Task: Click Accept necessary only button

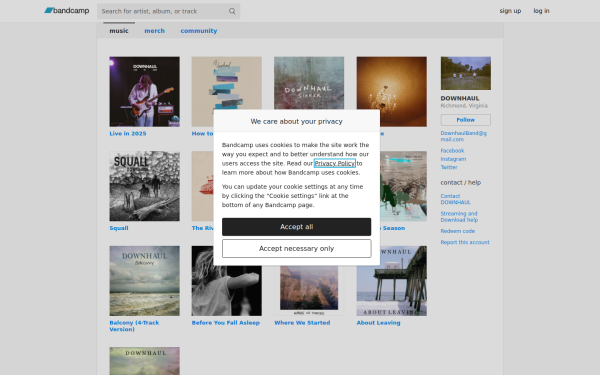Action: (297, 248)
